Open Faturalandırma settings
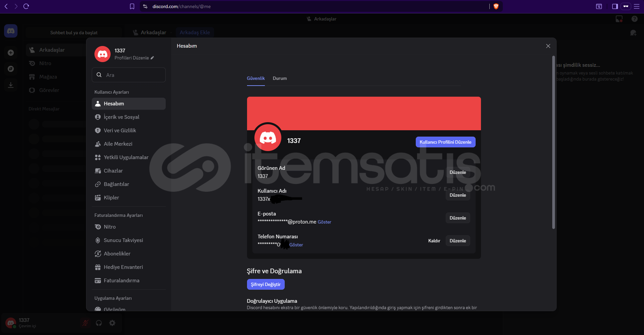Image resolution: width=644 pixels, height=335 pixels. pos(129,281)
